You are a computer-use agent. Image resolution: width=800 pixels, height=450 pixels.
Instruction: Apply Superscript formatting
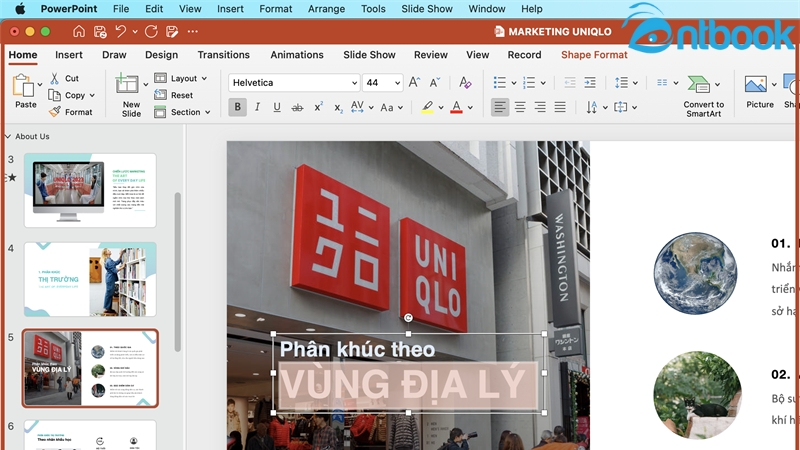(x=318, y=107)
